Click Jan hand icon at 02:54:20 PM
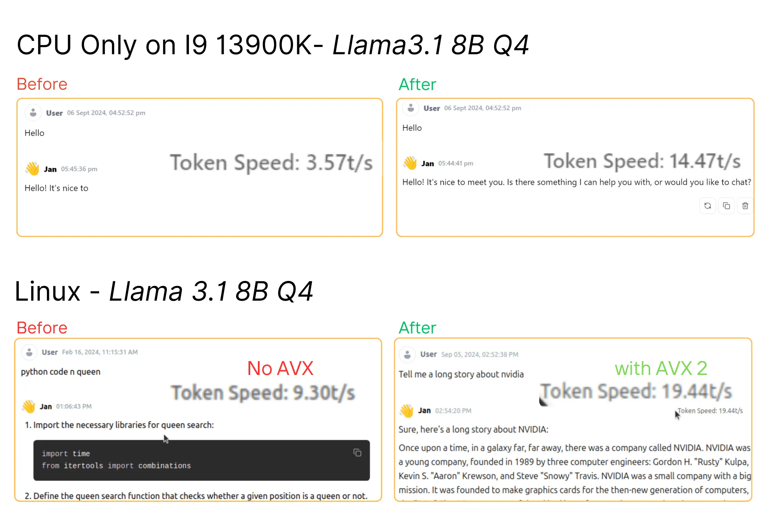The height and width of the screenshot is (532, 771). click(x=407, y=410)
